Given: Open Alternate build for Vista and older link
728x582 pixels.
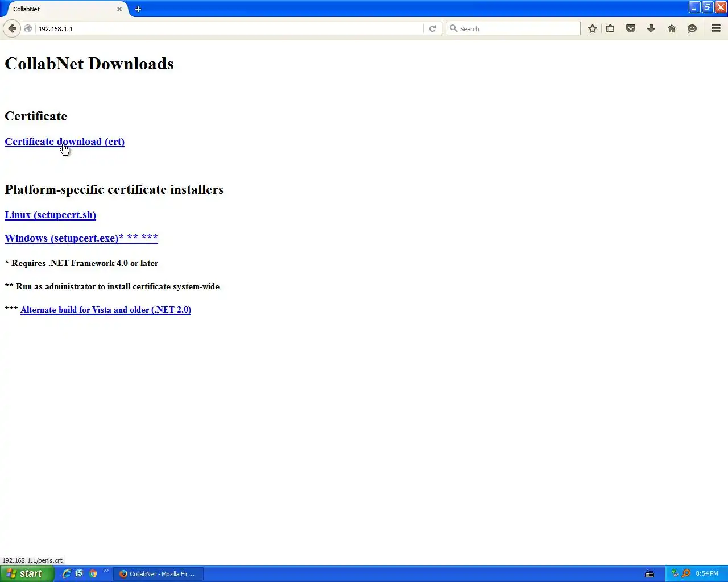Looking at the screenshot, I should 106,310.
